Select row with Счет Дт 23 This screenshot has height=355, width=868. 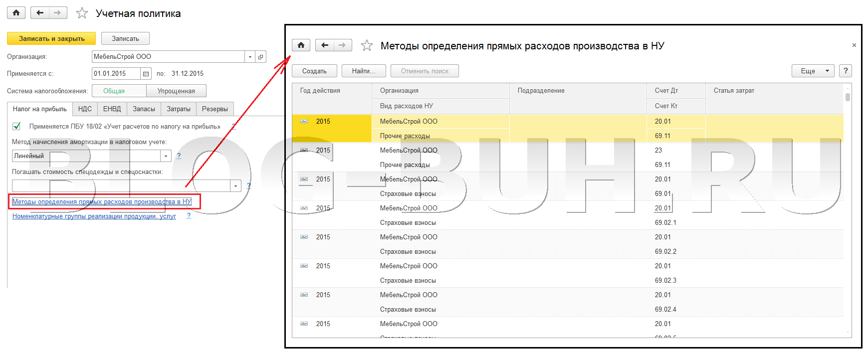(x=658, y=150)
